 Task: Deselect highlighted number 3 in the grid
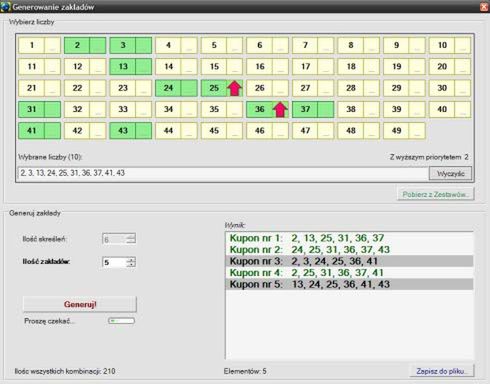point(123,45)
